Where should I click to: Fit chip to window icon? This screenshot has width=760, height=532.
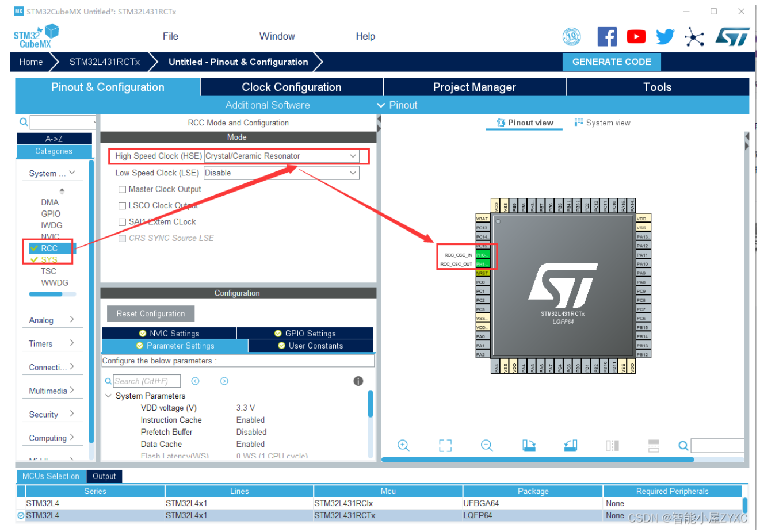tap(445, 446)
